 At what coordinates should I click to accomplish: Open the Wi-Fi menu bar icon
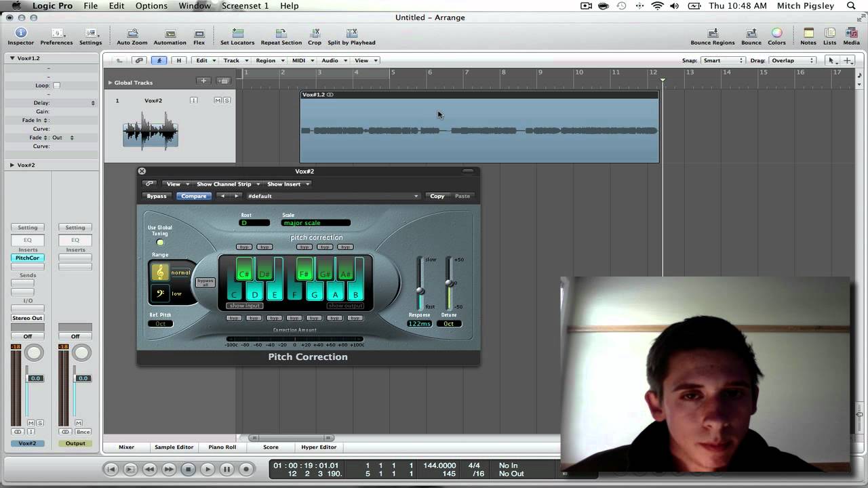coord(656,5)
